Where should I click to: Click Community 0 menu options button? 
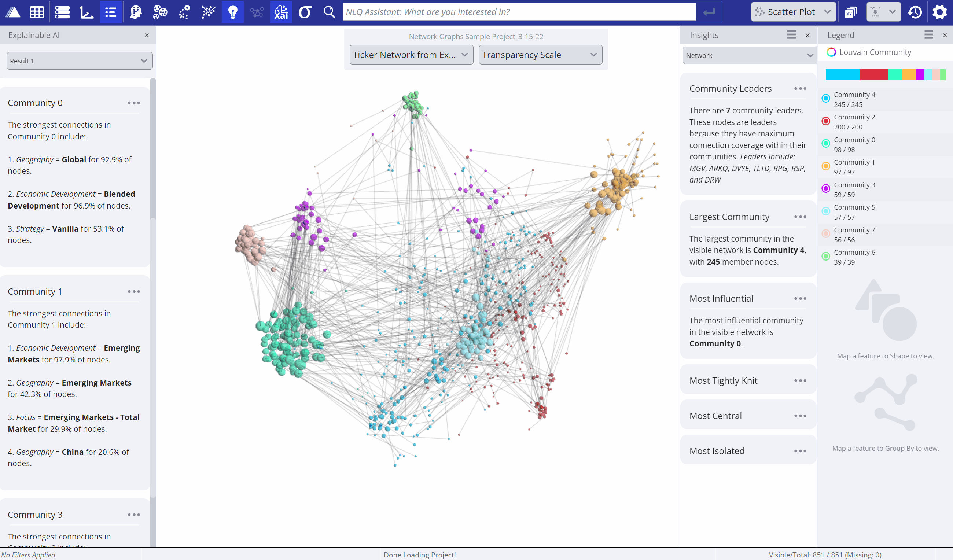[x=134, y=103]
